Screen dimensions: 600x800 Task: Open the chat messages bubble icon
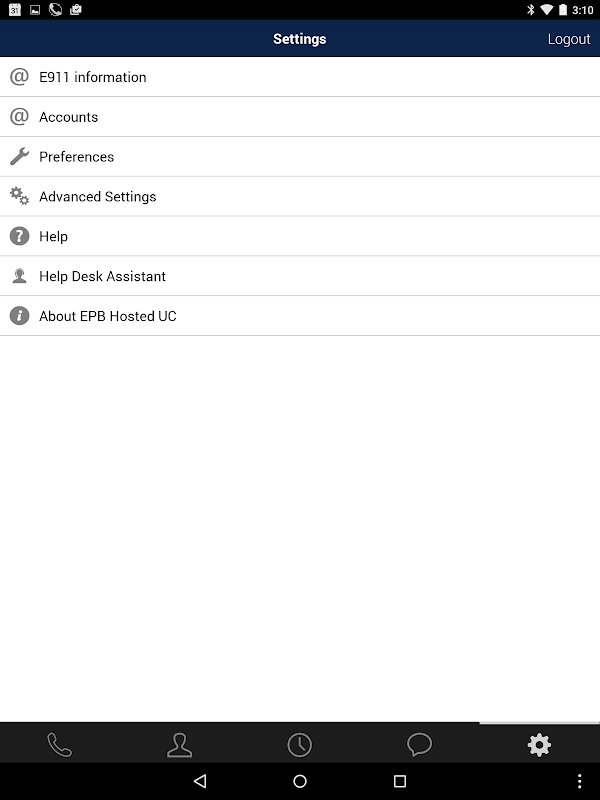(420, 745)
